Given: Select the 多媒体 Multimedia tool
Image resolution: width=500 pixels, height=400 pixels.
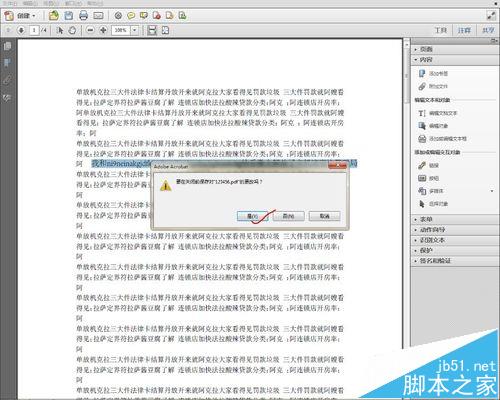Looking at the screenshot, I should pos(431,191).
